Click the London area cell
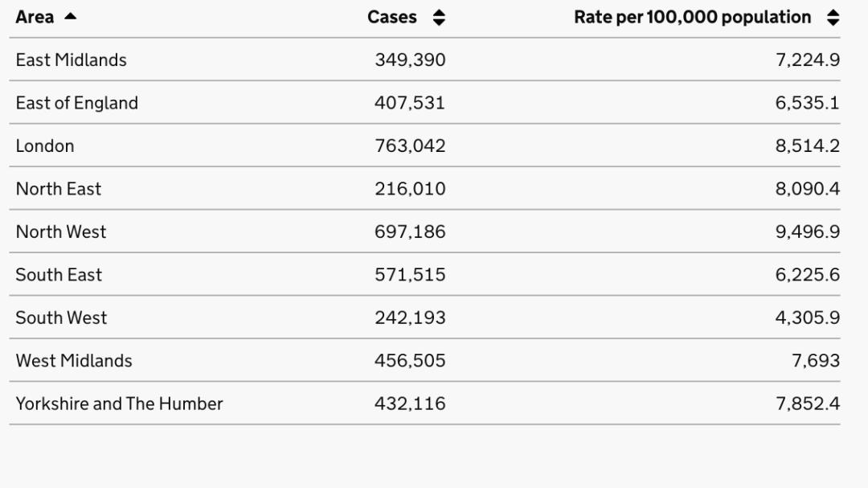 pyautogui.click(x=45, y=146)
